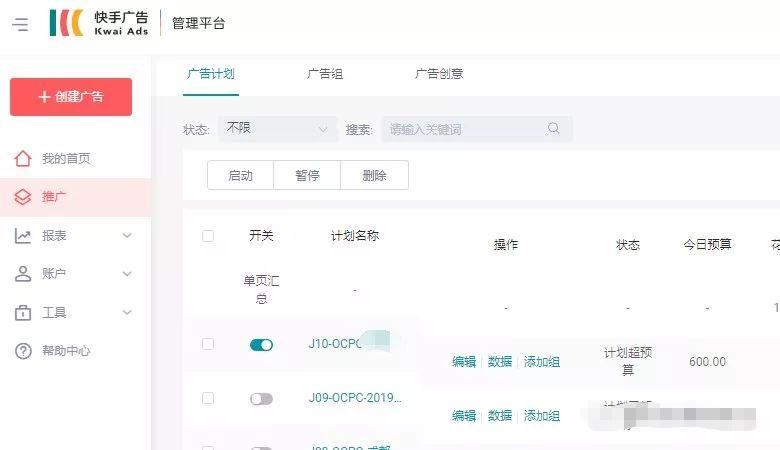
Task: Click the toolbox icon beside 工具
Action: tap(23, 312)
